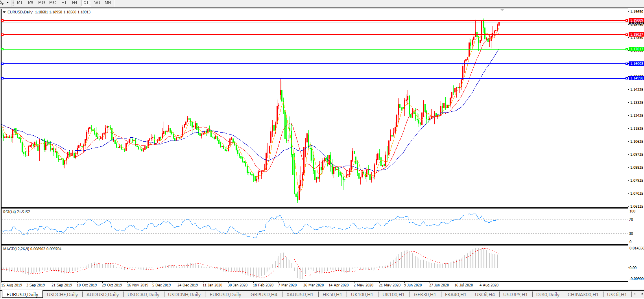This screenshot has height=299, width=644.
Task: Select the DJ30,Daily chart tab
Action: coord(548,294)
